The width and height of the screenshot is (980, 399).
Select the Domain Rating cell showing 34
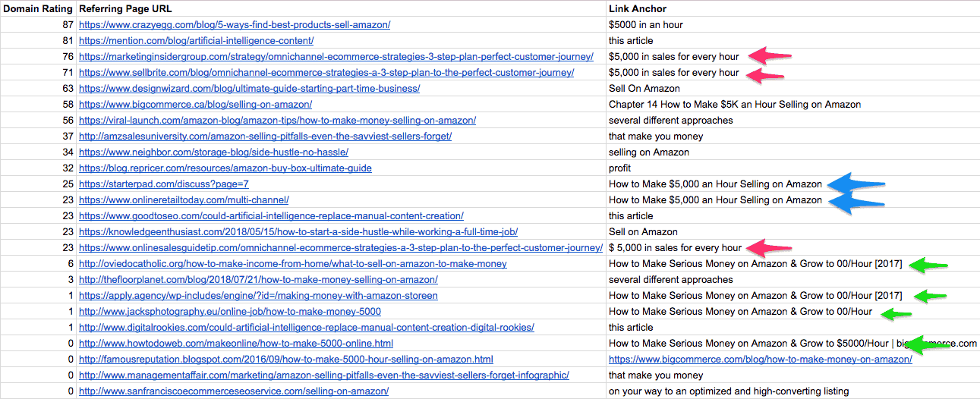tap(37, 152)
